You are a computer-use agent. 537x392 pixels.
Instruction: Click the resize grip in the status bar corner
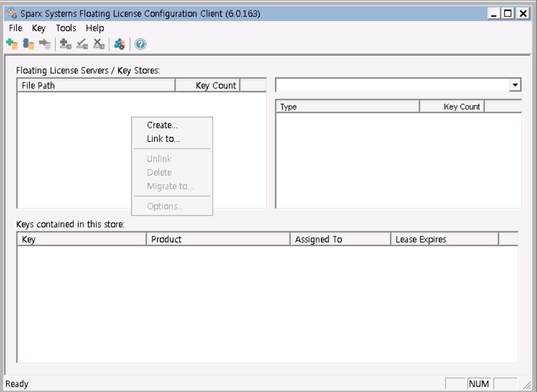pos(527,385)
